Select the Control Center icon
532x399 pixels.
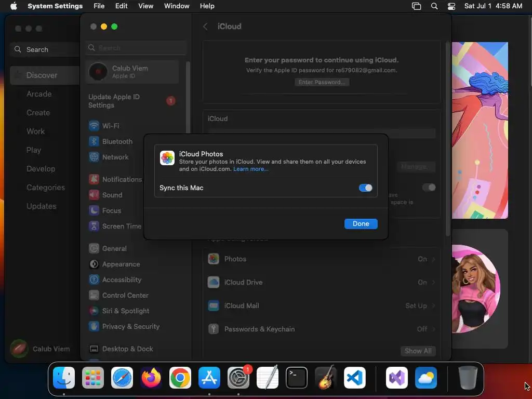click(x=94, y=296)
